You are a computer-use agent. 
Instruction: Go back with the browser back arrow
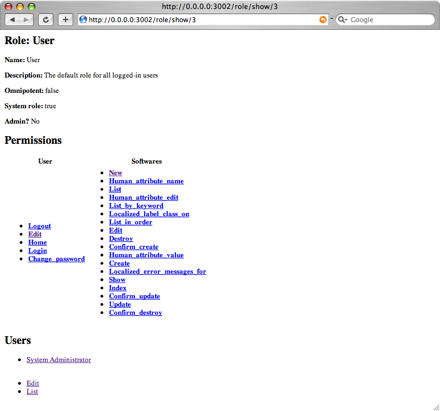pos(12,20)
